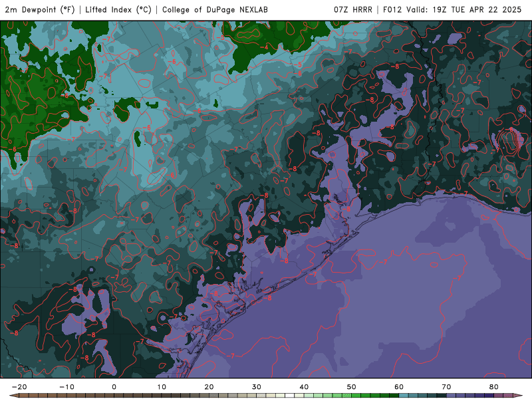Click the "Lifted Index (°C)" header label
The width and height of the screenshot is (532, 399).
(118, 10)
